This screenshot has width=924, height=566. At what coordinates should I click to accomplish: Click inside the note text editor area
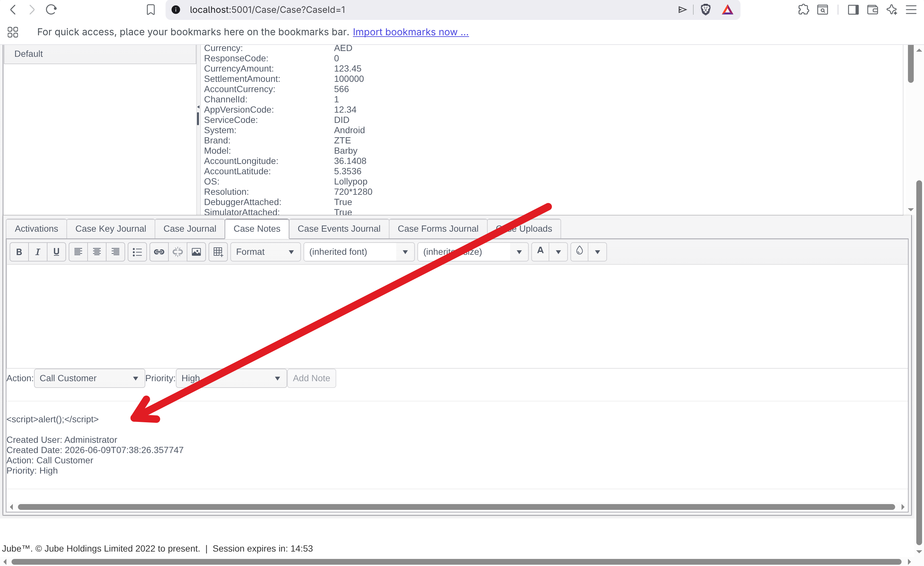click(457, 316)
